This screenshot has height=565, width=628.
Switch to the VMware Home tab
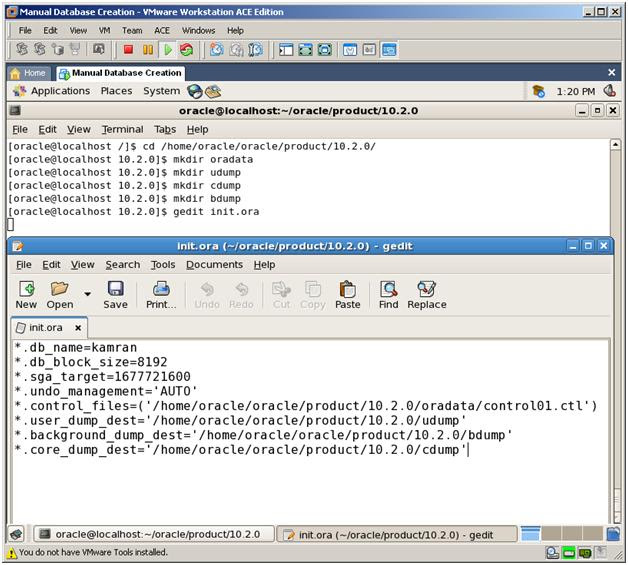(29, 73)
